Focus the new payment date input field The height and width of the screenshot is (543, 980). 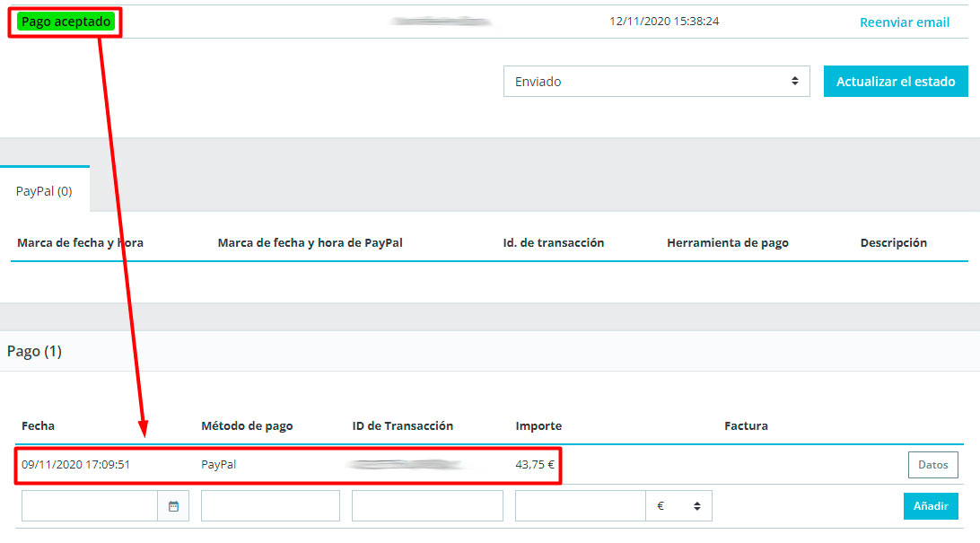click(90, 505)
